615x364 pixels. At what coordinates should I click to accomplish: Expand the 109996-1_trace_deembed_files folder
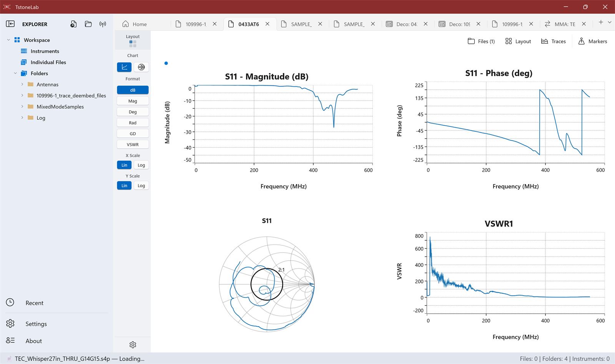click(x=22, y=95)
